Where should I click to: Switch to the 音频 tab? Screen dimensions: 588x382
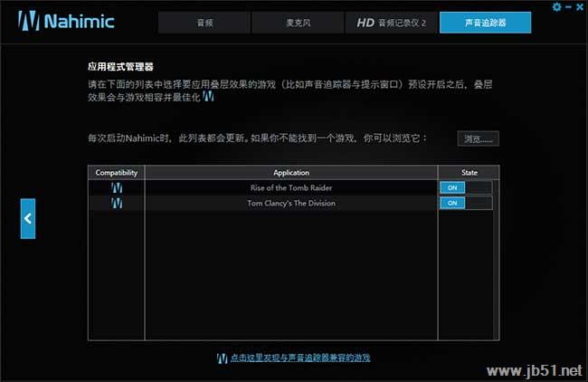pyautogui.click(x=204, y=23)
